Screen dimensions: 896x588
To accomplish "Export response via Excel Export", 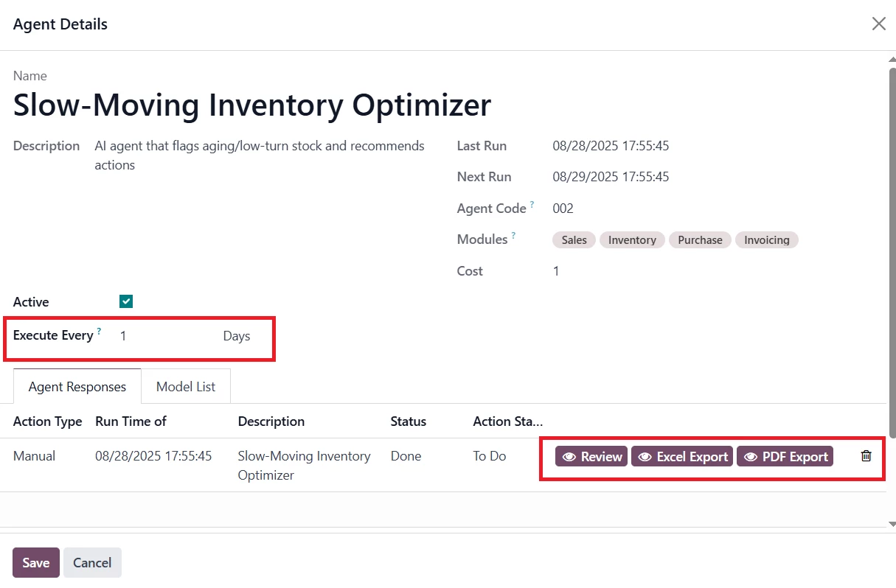I will (x=683, y=457).
